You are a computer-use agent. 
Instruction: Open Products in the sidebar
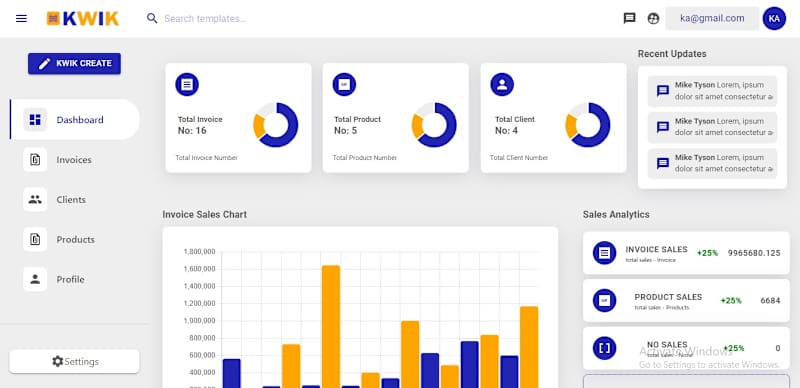click(x=74, y=239)
